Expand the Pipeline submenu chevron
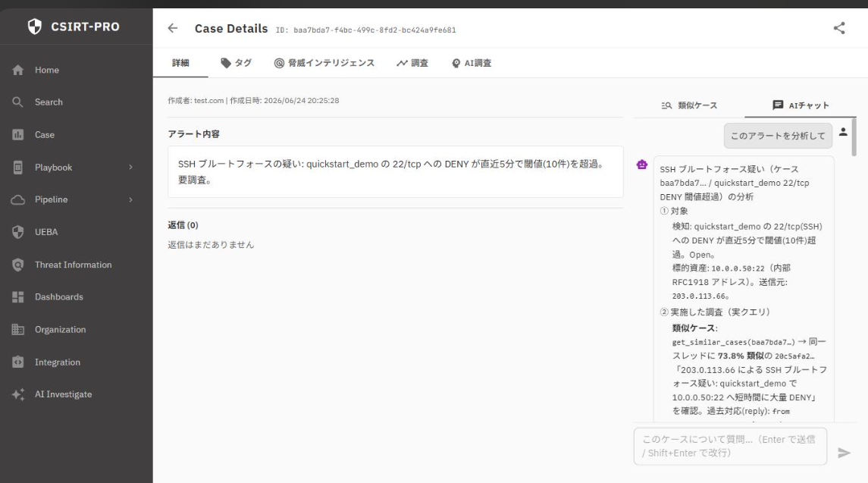Image resolution: width=868 pixels, height=483 pixels. coord(130,199)
